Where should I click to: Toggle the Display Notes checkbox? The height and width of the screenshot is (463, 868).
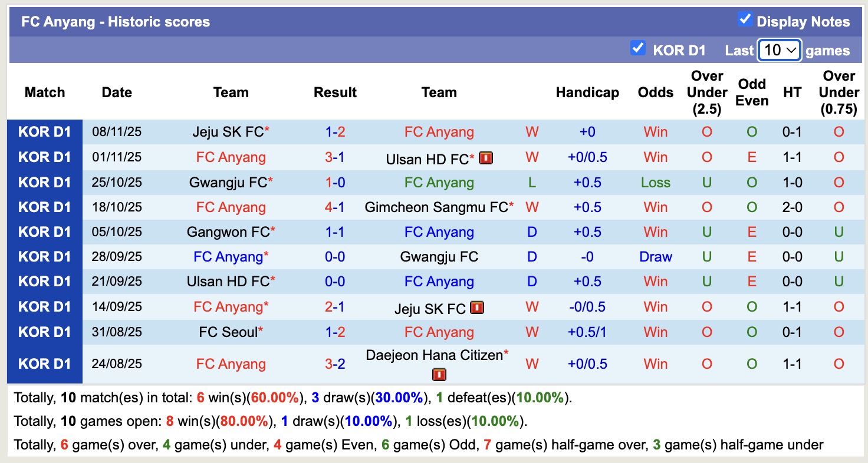point(744,19)
